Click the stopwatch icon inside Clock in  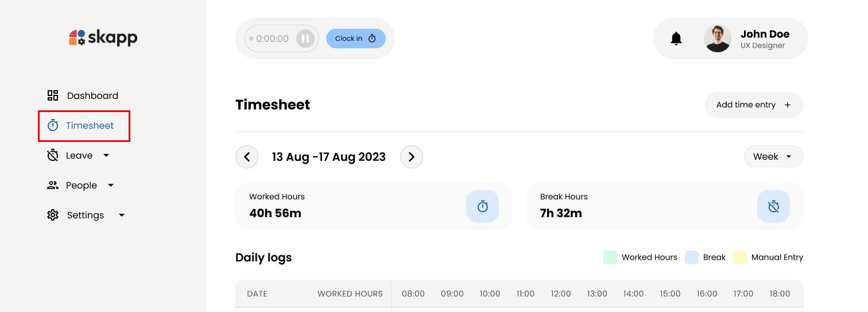coord(372,38)
